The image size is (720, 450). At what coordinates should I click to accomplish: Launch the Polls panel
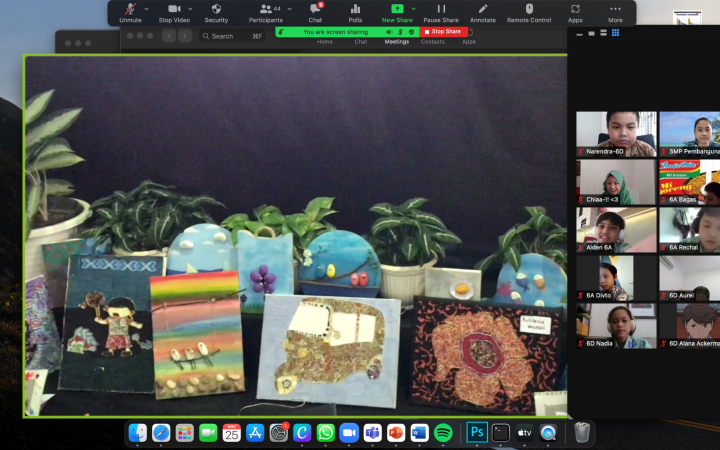[355, 12]
